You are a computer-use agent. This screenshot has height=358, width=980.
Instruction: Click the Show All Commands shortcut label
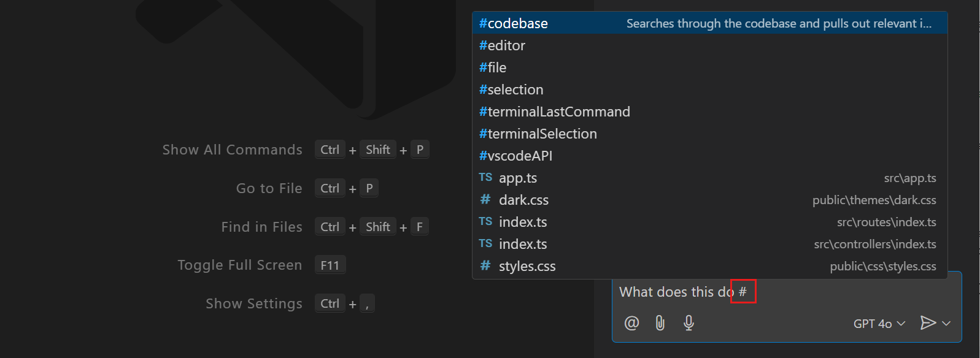233,150
